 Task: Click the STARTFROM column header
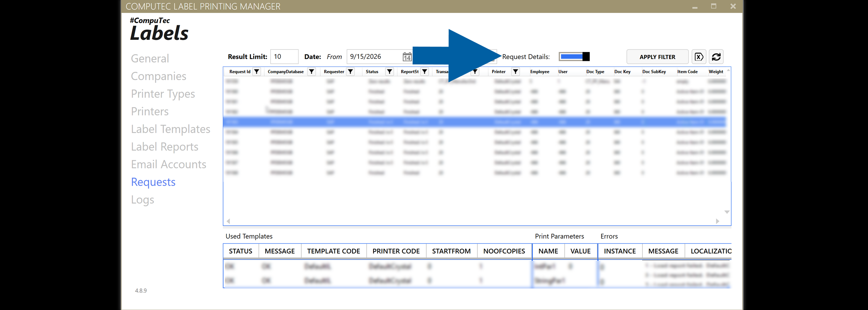click(x=451, y=251)
